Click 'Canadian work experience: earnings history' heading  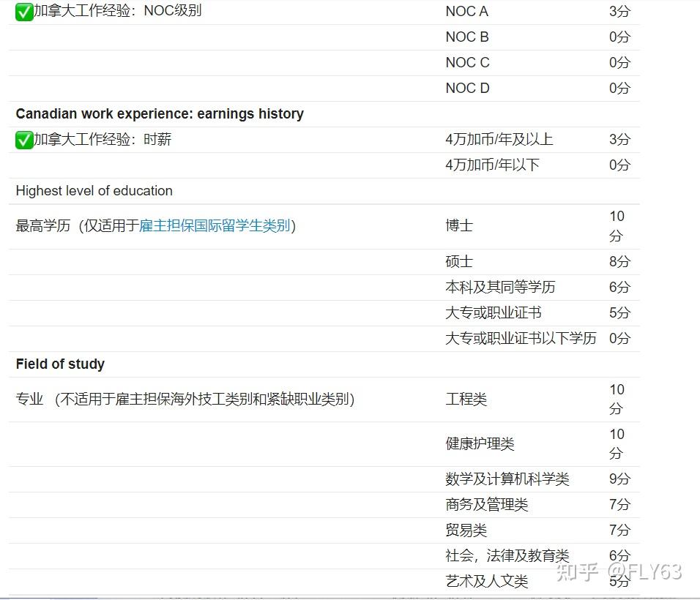click(160, 113)
